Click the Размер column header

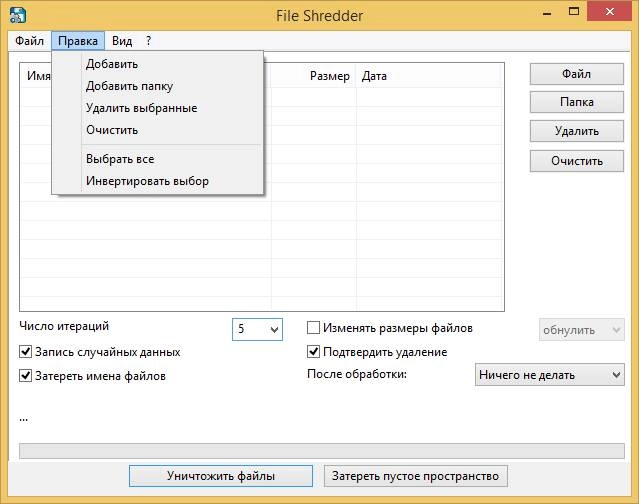[313, 76]
